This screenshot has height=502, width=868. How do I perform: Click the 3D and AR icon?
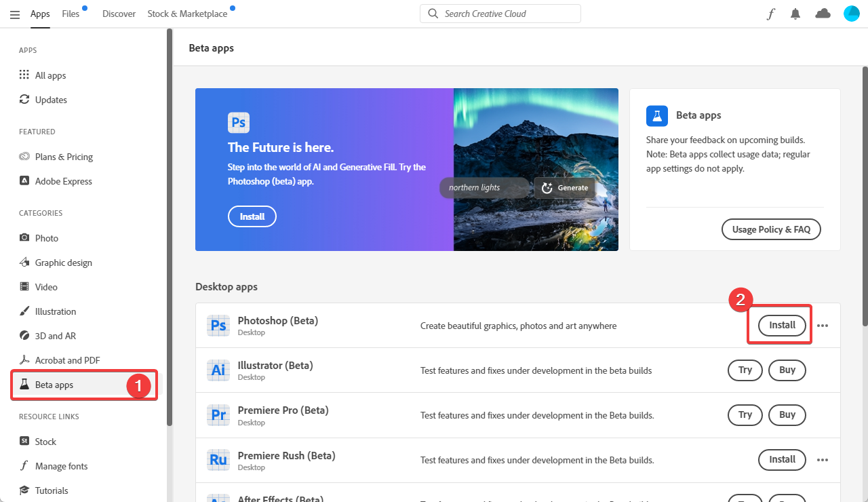(x=24, y=335)
